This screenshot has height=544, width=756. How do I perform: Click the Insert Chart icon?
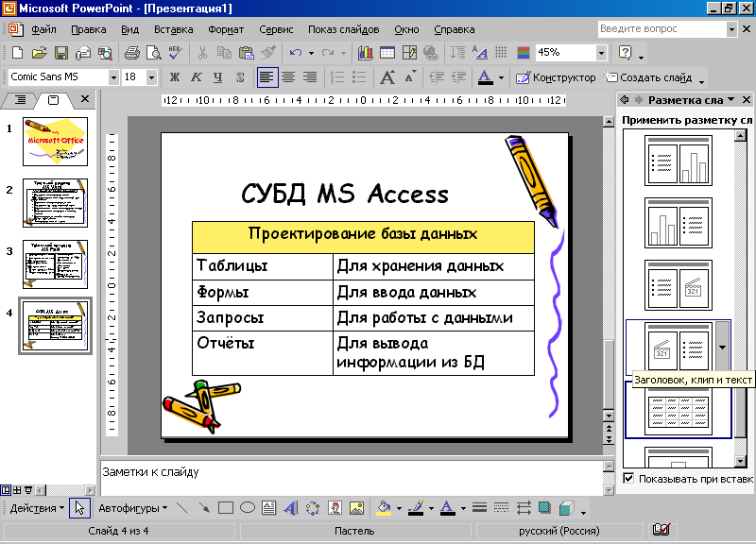tap(365, 53)
